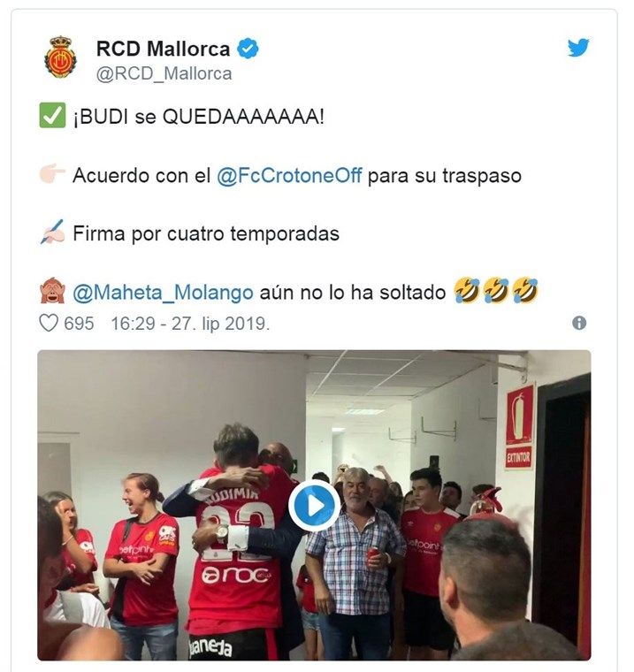The width and height of the screenshot is (634, 672).
Task: Open the @FcCrotoneOff mention
Action: pos(289,176)
